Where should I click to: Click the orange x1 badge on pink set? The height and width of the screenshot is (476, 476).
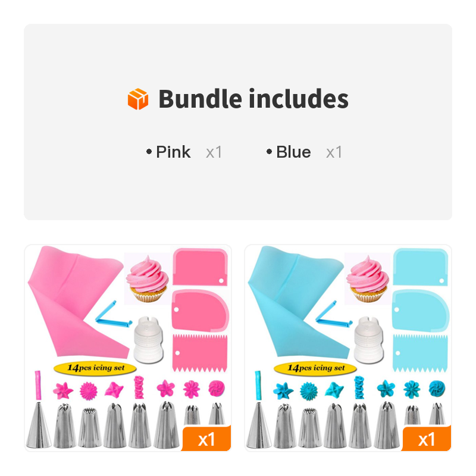tap(206, 439)
